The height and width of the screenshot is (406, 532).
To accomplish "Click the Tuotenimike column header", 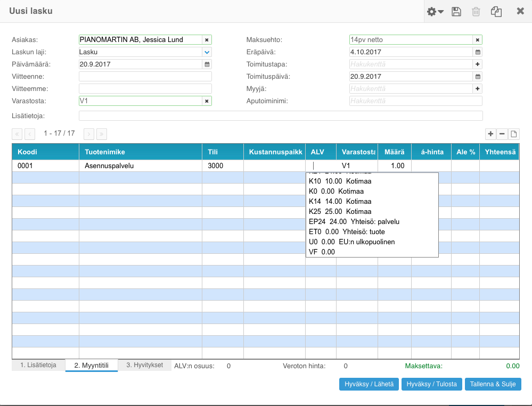I will click(141, 152).
